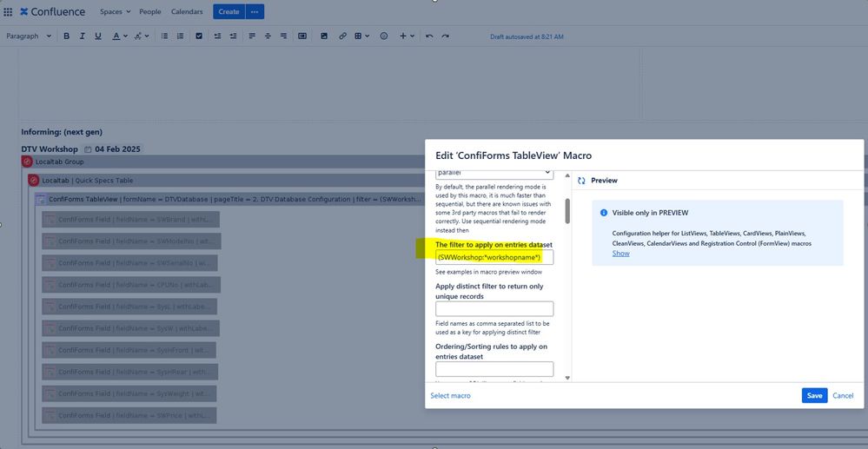Open the table insert dropdown
Viewport: 868px width, 449px height.
tap(362, 36)
